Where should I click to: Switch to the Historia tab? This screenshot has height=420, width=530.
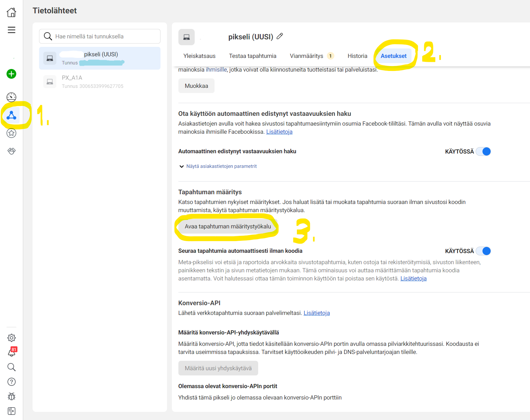coord(357,56)
